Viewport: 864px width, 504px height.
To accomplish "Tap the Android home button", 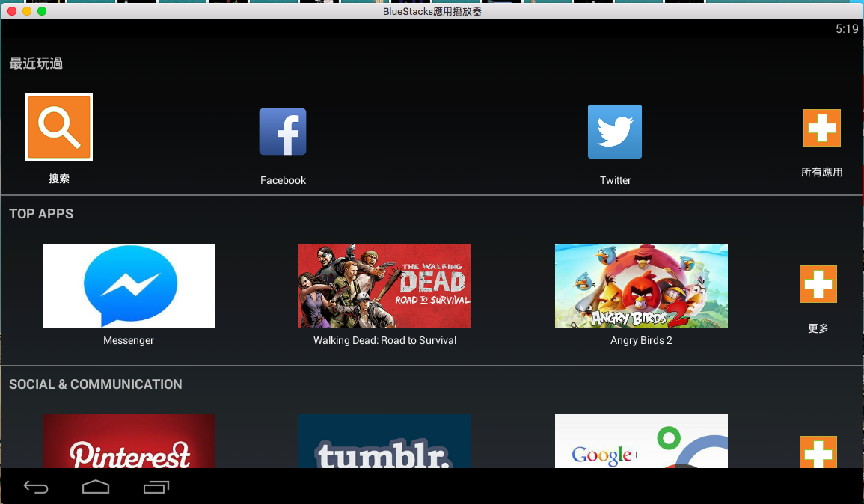I will (96, 487).
